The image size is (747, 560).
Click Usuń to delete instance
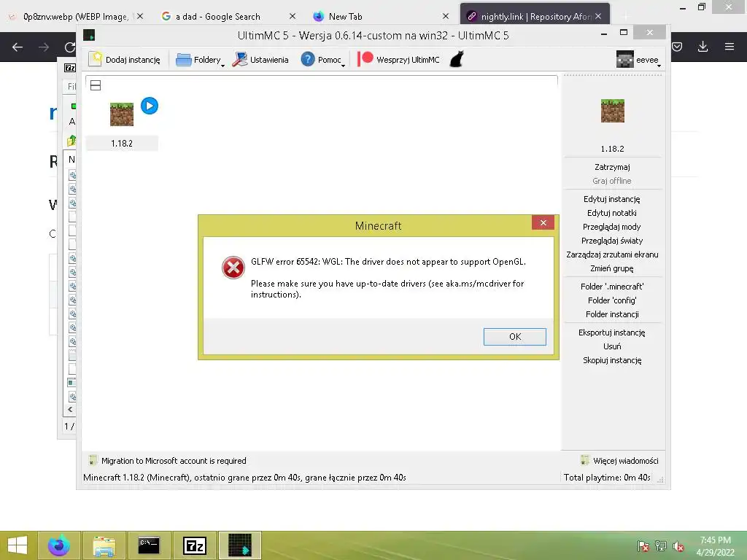click(612, 346)
